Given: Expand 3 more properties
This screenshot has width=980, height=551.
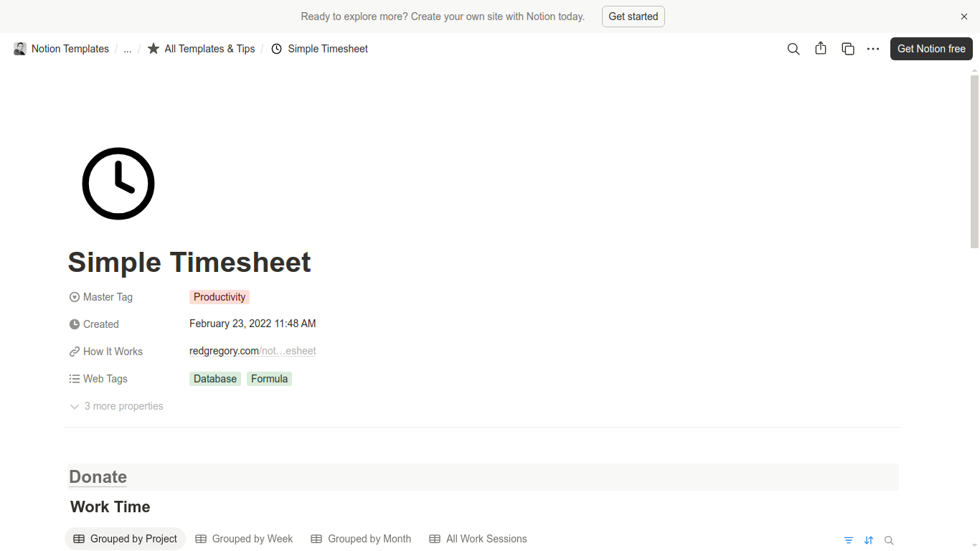Looking at the screenshot, I should [x=116, y=406].
